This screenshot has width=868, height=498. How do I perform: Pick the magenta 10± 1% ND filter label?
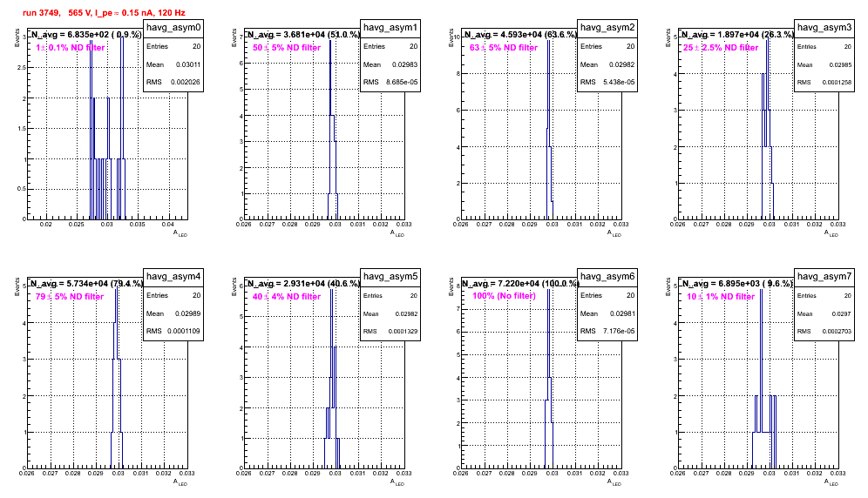click(721, 297)
